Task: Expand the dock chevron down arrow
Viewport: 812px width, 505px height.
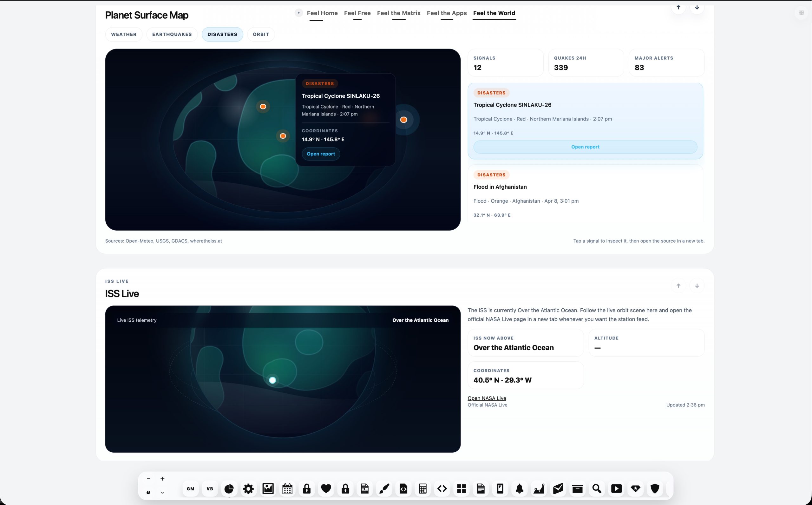Action: 162,492
